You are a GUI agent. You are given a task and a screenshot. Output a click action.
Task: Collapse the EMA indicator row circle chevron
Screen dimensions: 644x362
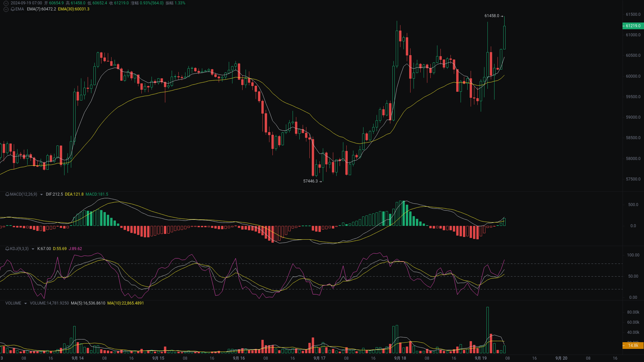[x=6, y=9]
